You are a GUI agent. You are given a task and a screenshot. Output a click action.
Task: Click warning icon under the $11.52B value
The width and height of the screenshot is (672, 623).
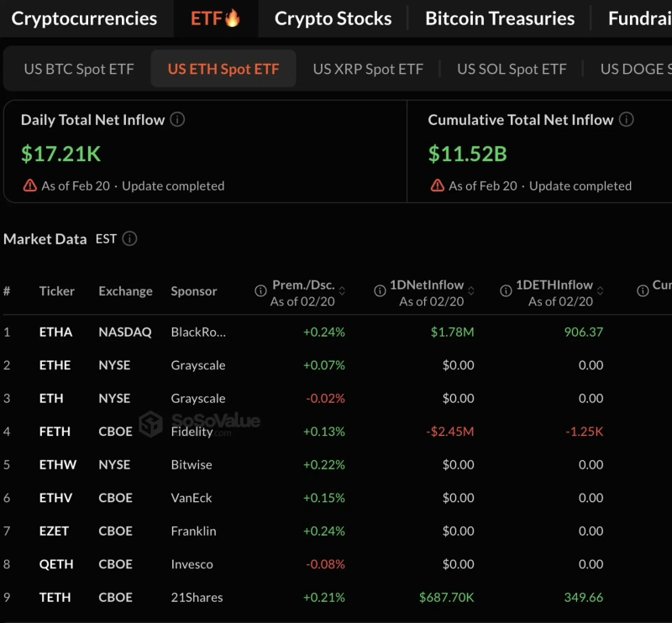[x=437, y=186]
